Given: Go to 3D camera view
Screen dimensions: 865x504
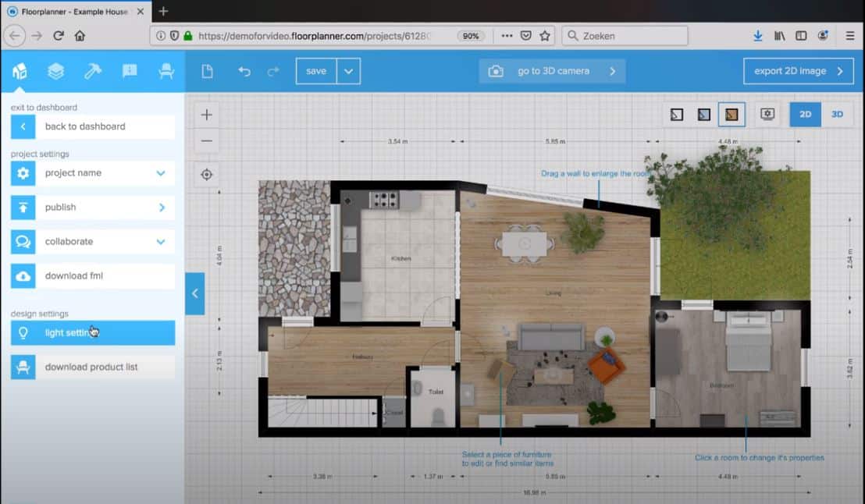Looking at the screenshot, I should click(552, 71).
